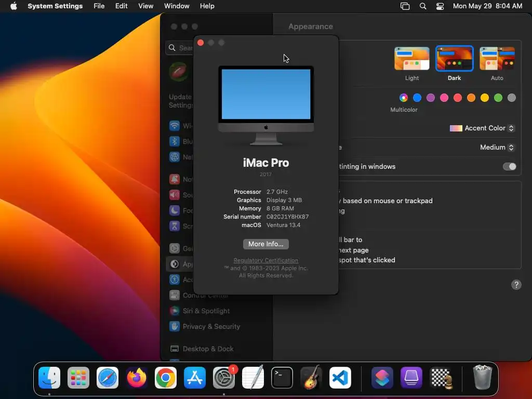Viewport: 532px width, 399px height.
Task: Open the System Settings menu
Action: click(55, 6)
